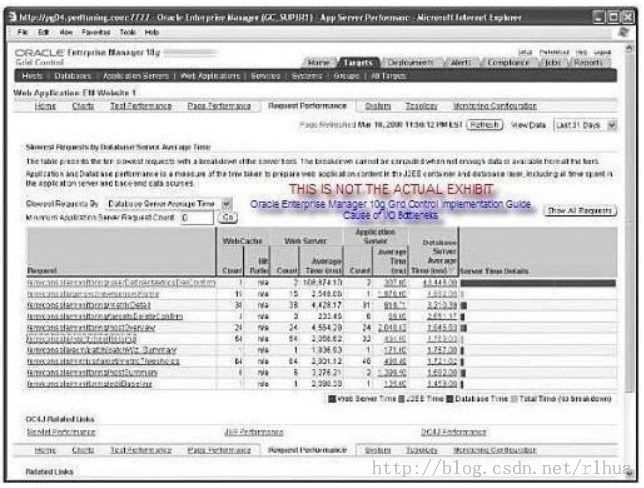Click the Show All Requests button
The height and width of the screenshot is (488, 644).
[x=580, y=209]
